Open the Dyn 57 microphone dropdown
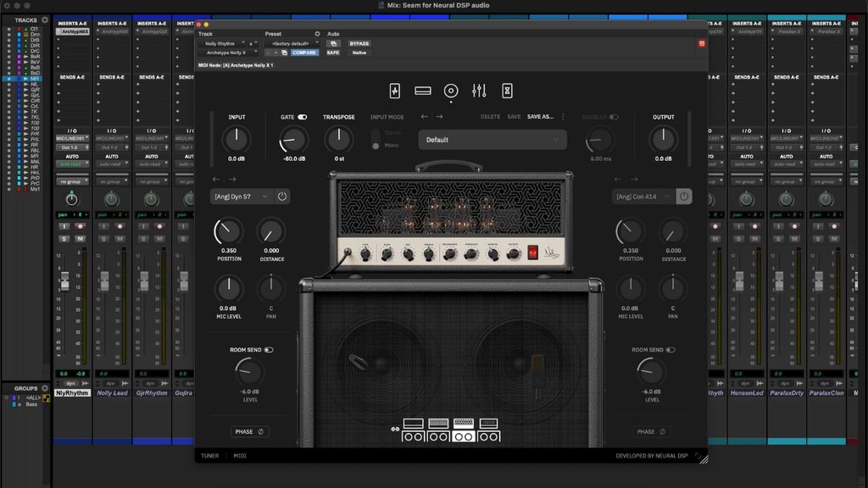 [x=240, y=197]
